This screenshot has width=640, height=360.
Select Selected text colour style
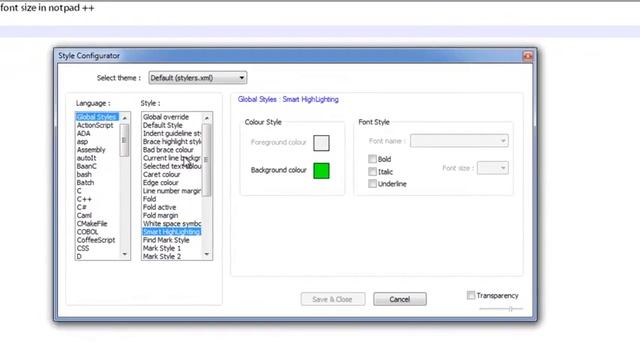coord(172,166)
